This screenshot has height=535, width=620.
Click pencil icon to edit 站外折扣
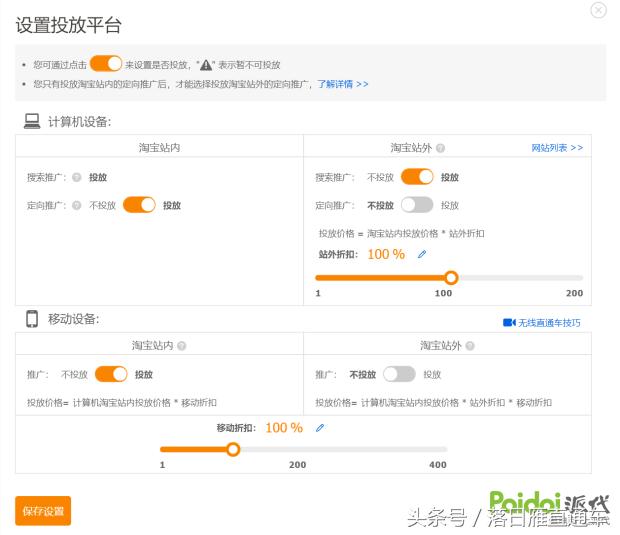pos(422,254)
